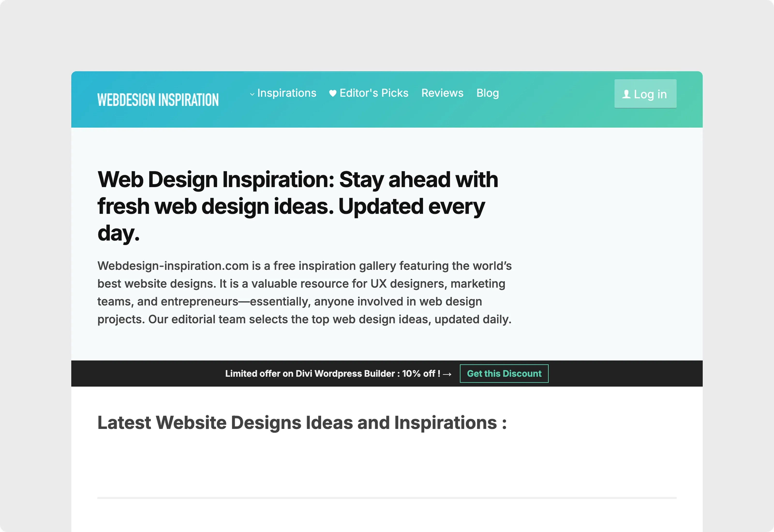Click the arrow in the discount banner

pos(447,374)
